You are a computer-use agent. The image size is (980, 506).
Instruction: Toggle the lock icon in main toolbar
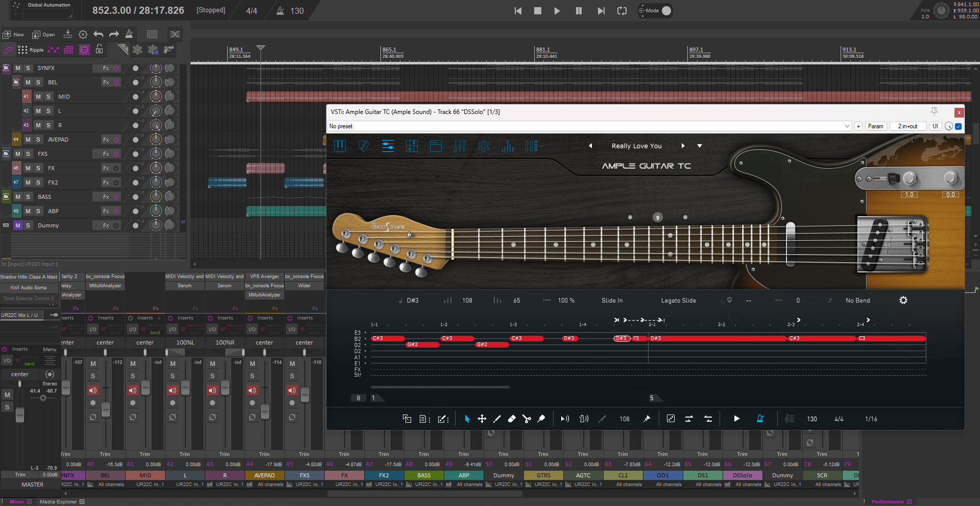tap(100, 49)
